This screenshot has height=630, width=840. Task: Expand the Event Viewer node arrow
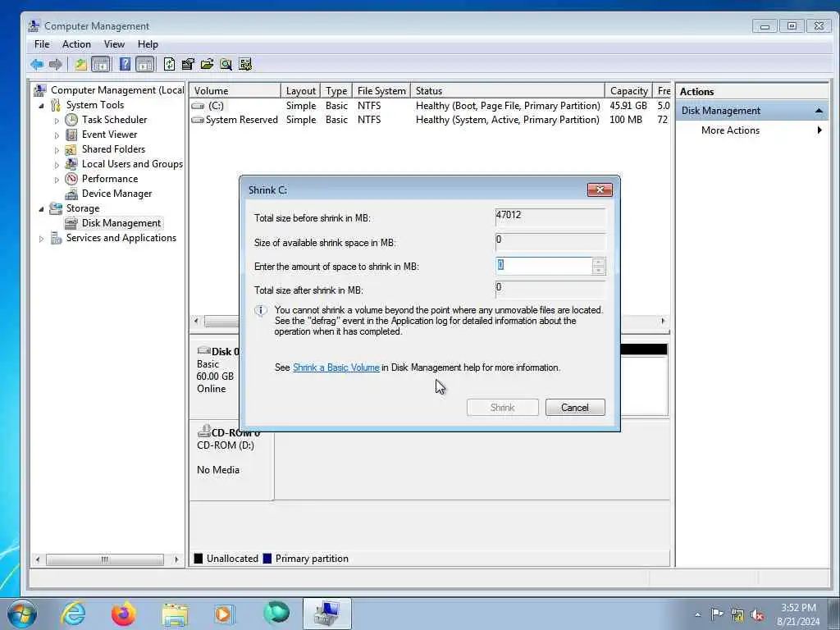pos(57,135)
